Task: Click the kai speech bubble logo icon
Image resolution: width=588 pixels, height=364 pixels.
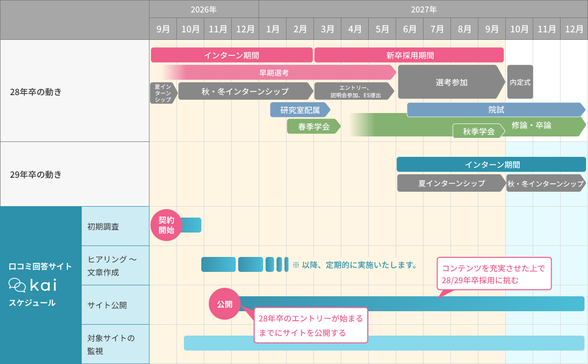Action: [17, 285]
